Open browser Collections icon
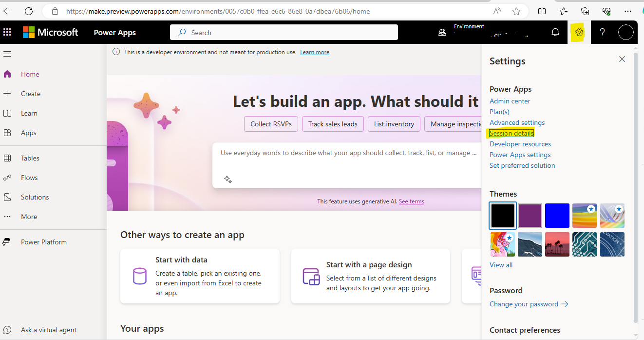 click(x=585, y=11)
